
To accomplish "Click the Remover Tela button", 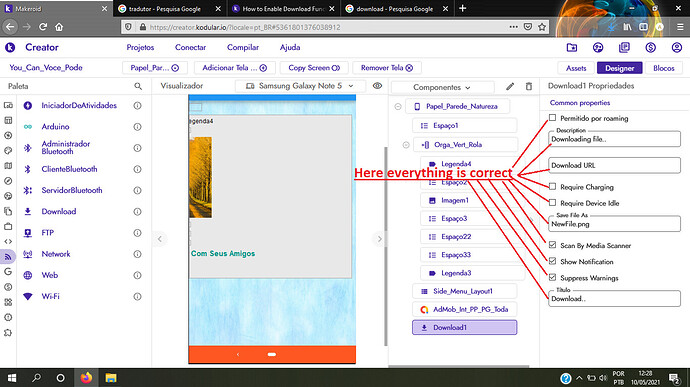I will [387, 68].
